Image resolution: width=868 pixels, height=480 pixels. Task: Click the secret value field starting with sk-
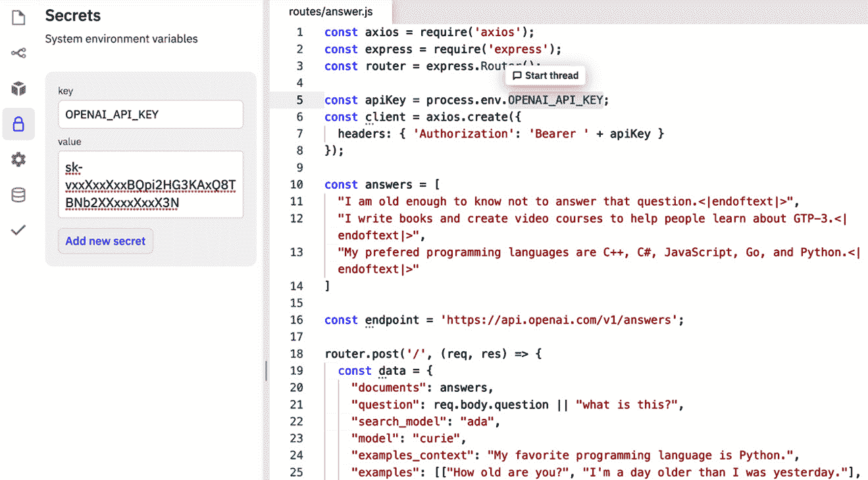click(x=150, y=184)
